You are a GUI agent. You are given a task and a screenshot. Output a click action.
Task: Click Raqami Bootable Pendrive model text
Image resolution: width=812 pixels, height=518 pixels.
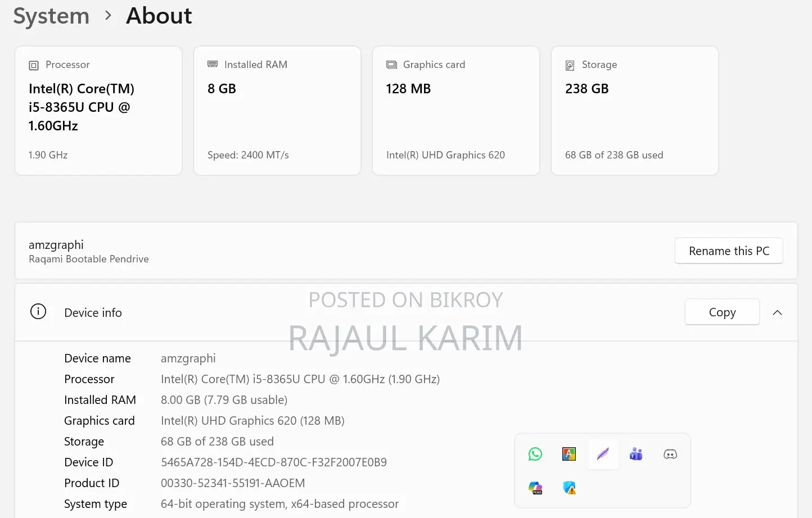click(89, 259)
